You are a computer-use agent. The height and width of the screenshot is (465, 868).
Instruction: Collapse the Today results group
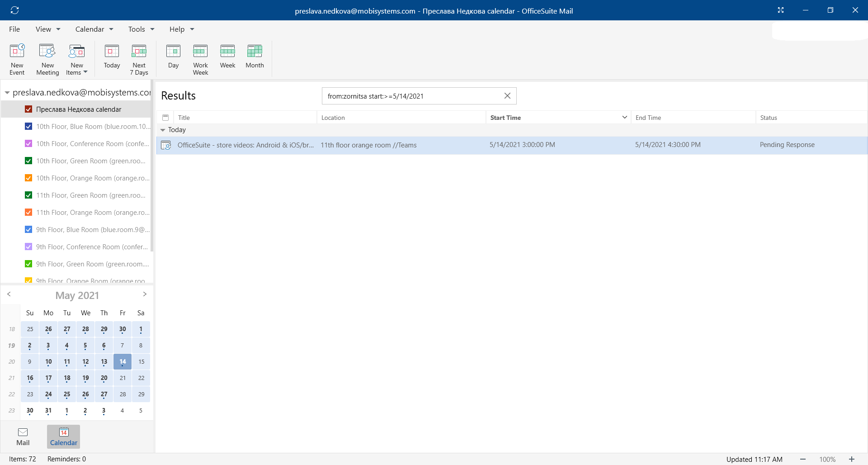[163, 130]
